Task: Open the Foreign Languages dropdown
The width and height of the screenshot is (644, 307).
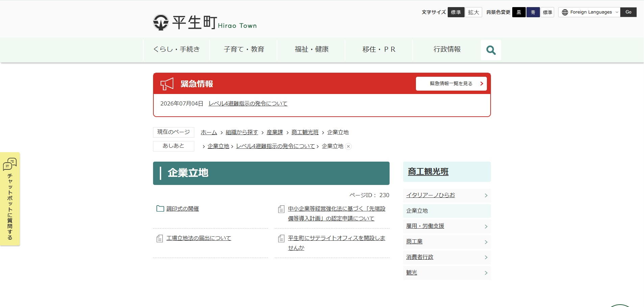Action: click(589, 12)
